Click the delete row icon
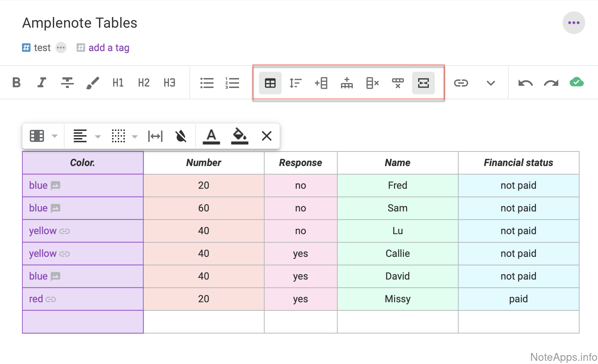 pos(398,83)
